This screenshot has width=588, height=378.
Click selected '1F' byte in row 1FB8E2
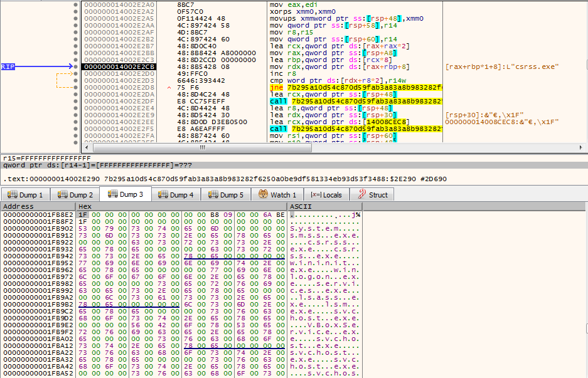83,214
